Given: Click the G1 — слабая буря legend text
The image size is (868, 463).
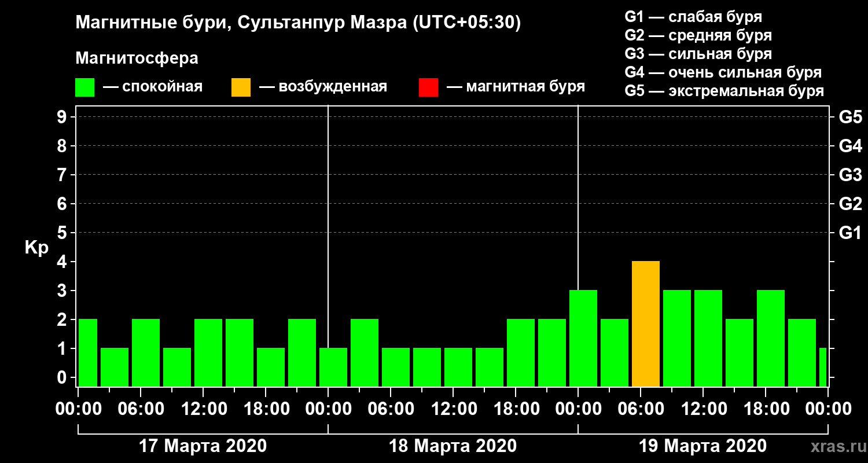Looking at the screenshot, I should (x=693, y=16).
